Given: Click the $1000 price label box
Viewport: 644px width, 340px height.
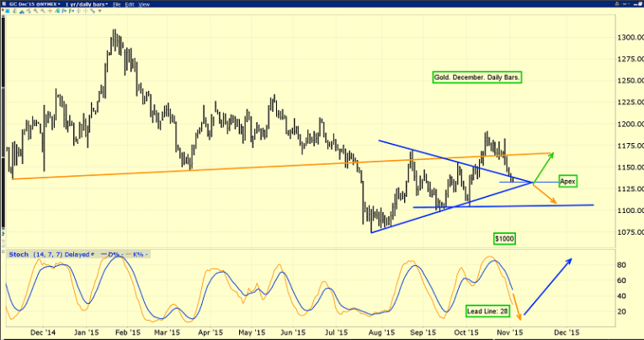Looking at the screenshot, I should 504,239.
